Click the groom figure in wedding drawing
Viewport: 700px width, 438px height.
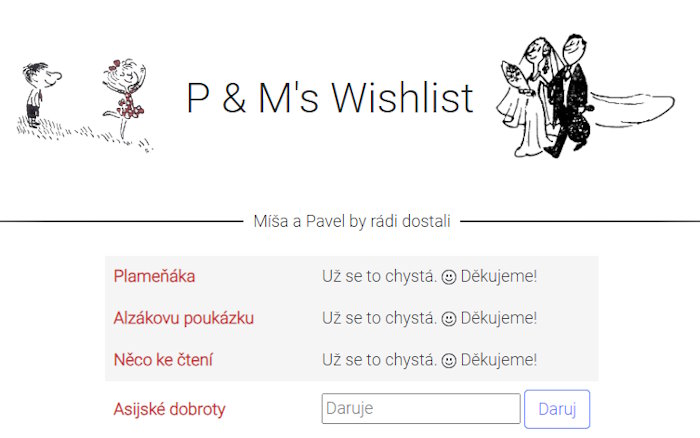(569, 95)
